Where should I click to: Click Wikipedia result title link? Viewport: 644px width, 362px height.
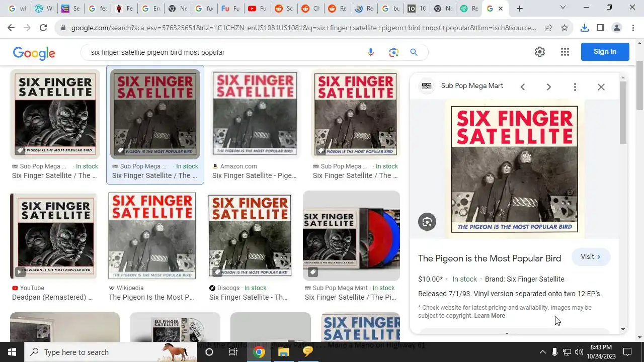click(151, 297)
